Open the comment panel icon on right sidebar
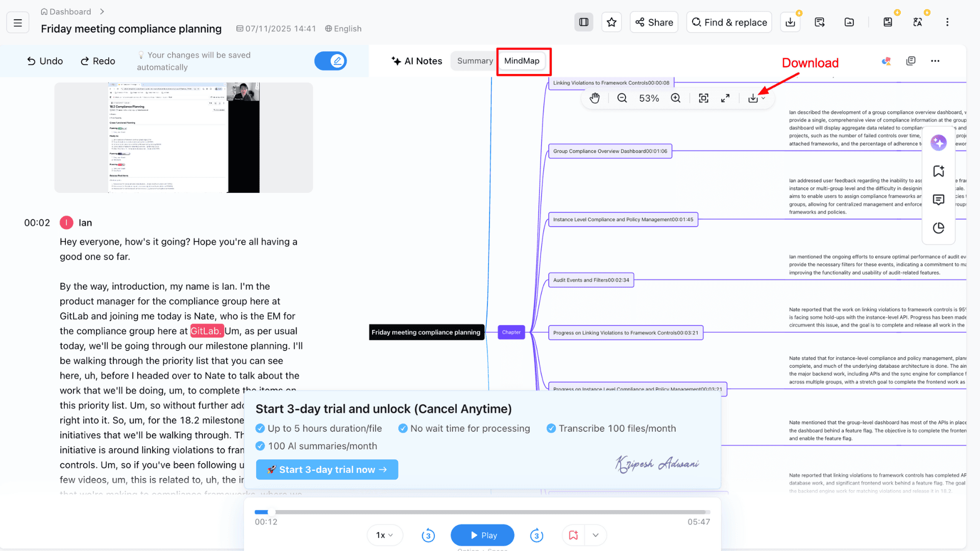 tap(938, 199)
